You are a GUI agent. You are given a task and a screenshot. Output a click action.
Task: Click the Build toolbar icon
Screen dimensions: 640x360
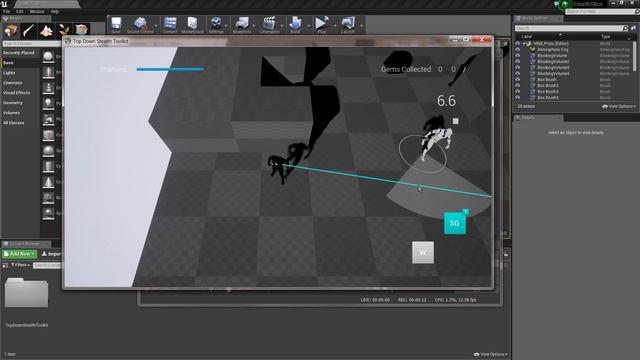(x=295, y=24)
